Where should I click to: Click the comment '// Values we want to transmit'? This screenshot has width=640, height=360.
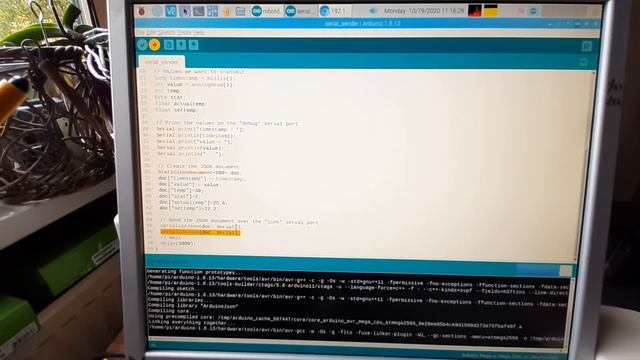[199, 71]
